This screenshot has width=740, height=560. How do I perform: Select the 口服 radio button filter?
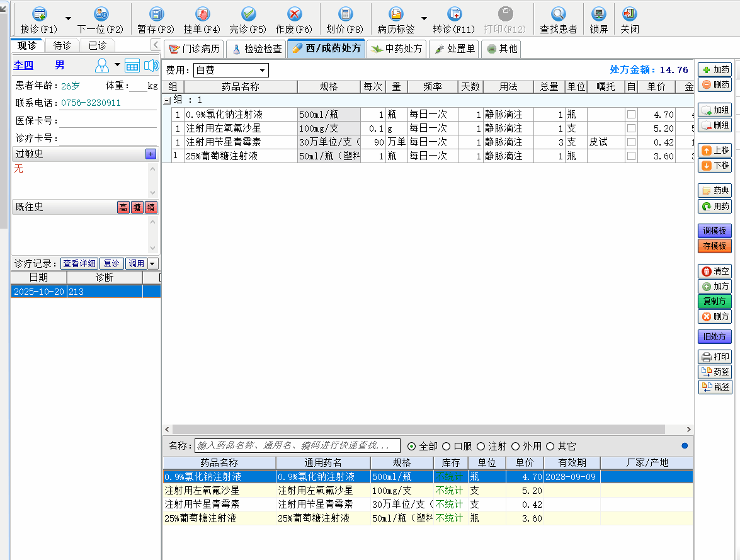447,446
